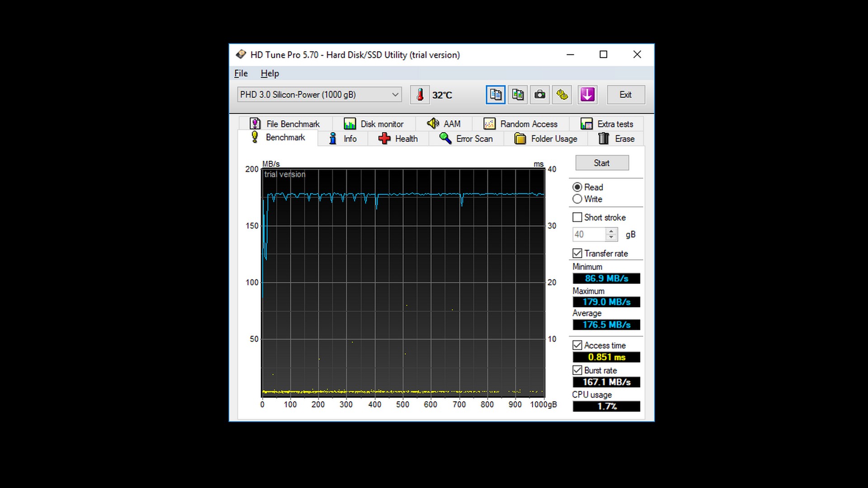Increase short stroke size with up arrow
This screenshot has width=868, height=488.
click(611, 231)
